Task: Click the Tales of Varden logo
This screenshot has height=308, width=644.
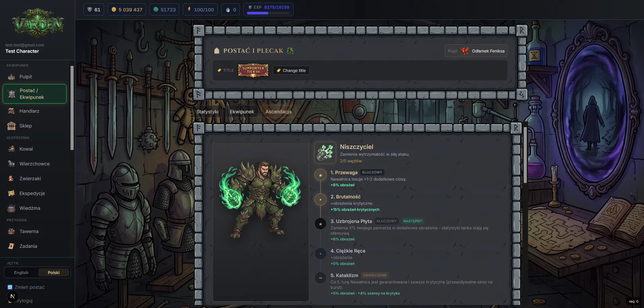Action: 38,23
